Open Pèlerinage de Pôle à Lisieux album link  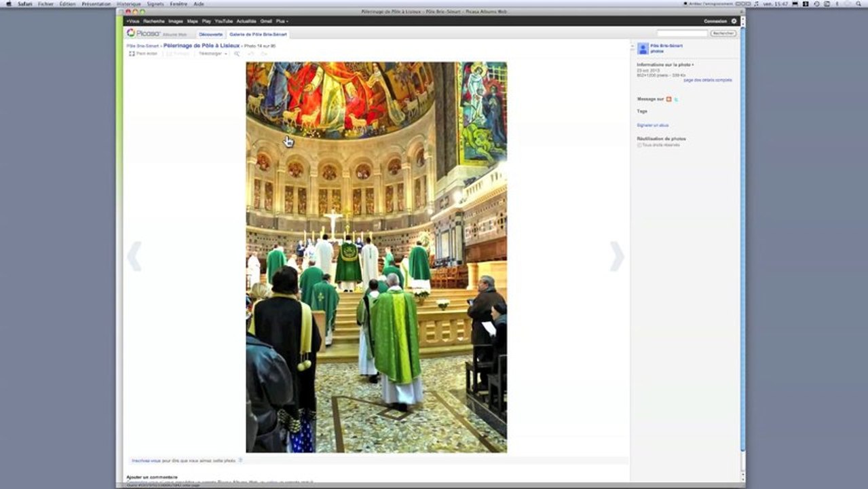(x=202, y=46)
